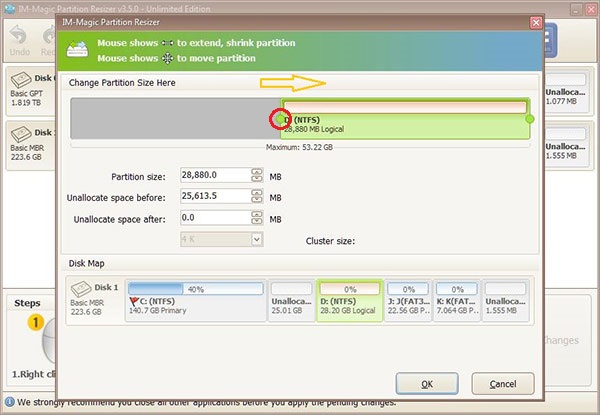Click the Unallocate space after field
Image resolution: width=600 pixels, height=415 pixels.
pos(215,218)
